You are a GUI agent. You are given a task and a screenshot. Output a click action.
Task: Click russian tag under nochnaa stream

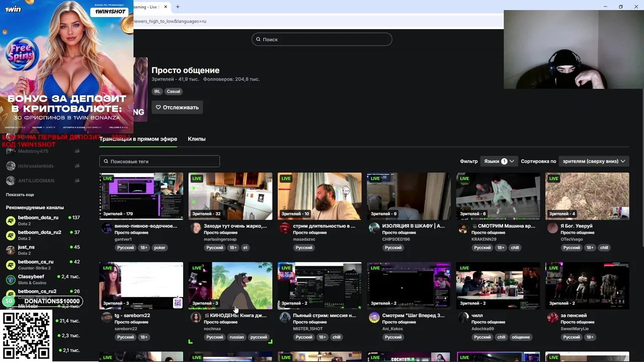click(x=236, y=337)
